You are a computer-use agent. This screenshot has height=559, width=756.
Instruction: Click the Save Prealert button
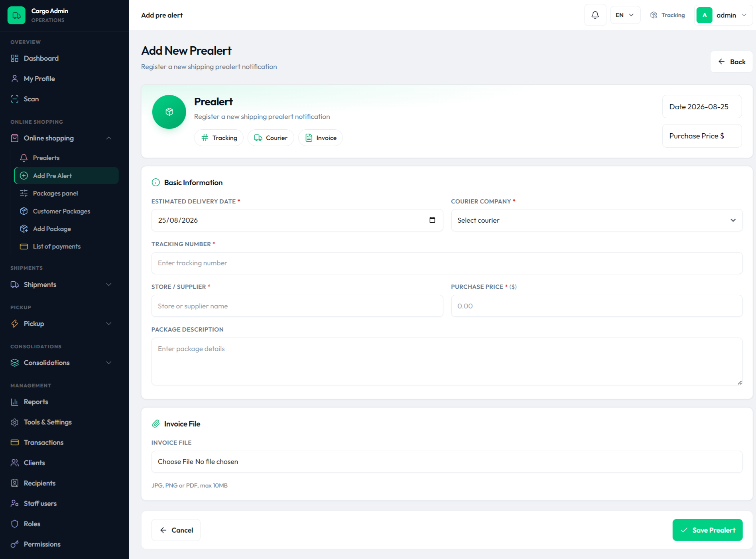tap(707, 530)
